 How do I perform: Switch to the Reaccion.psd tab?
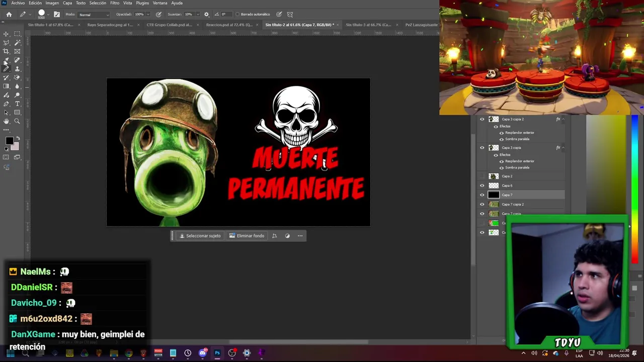(x=229, y=25)
